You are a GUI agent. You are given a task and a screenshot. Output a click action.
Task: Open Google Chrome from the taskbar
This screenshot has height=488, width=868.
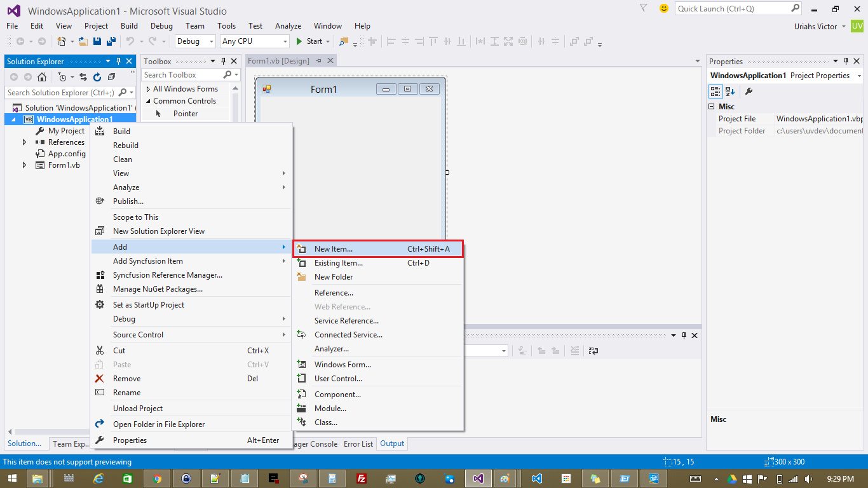157,478
